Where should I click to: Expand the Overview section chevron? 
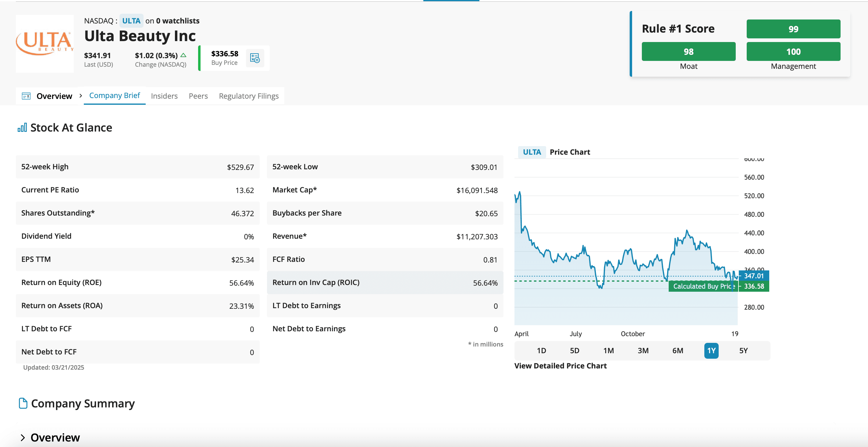23,437
